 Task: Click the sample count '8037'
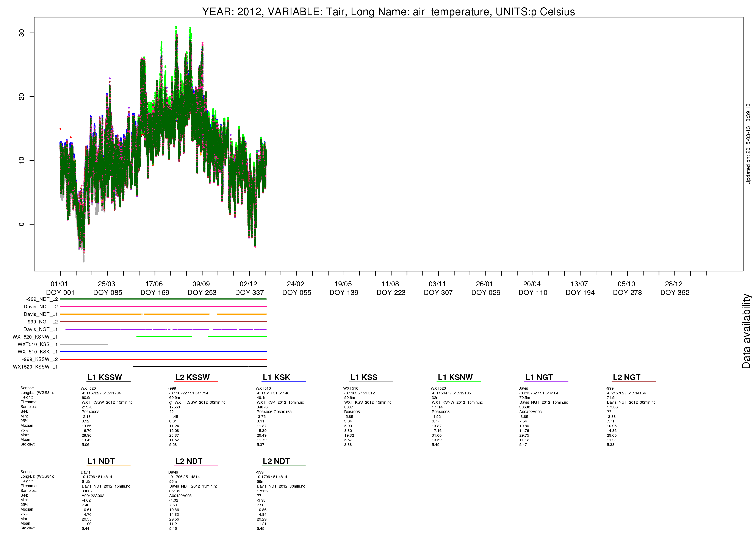coord(349,407)
